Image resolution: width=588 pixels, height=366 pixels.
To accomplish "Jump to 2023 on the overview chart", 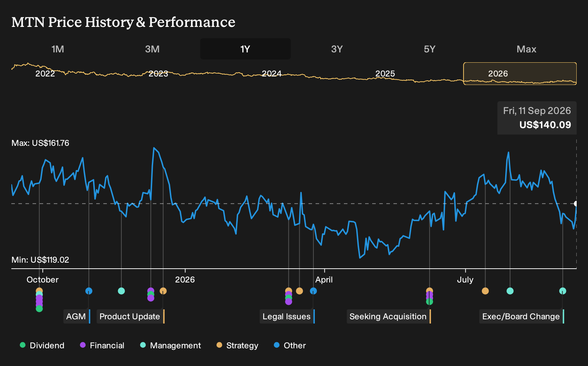I will tap(158, 74).
